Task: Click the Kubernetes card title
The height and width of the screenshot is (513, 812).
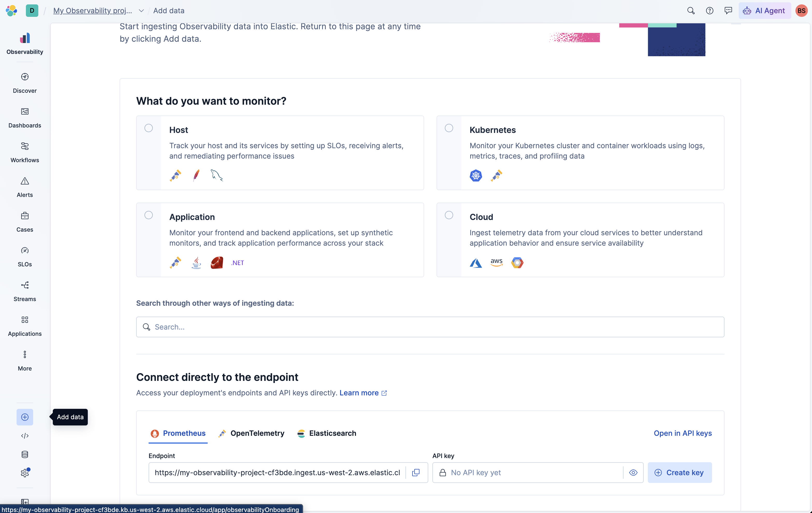Action: click(493, 130)
